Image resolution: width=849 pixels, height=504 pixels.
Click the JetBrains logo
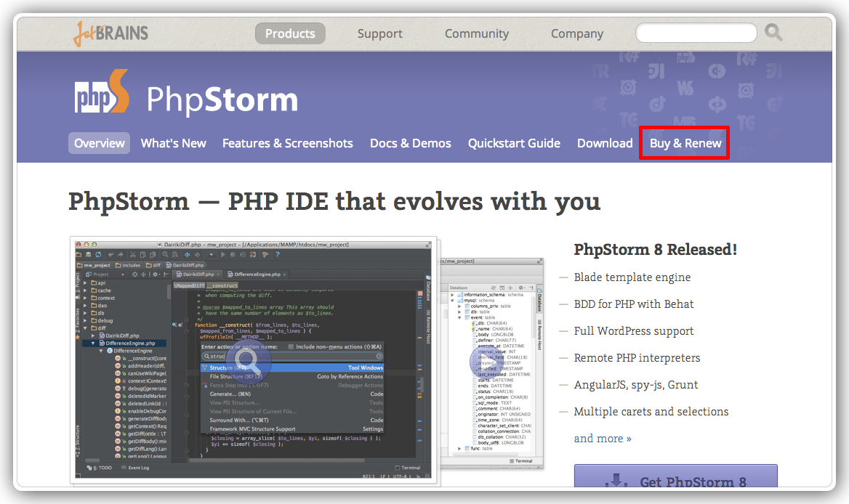click(x=111, y=33)
